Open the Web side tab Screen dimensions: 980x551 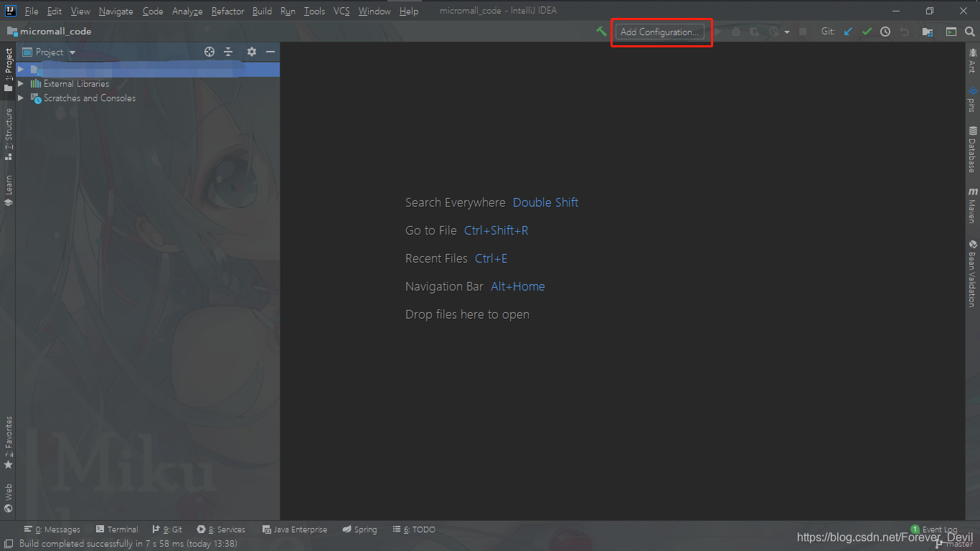(8, 499)
